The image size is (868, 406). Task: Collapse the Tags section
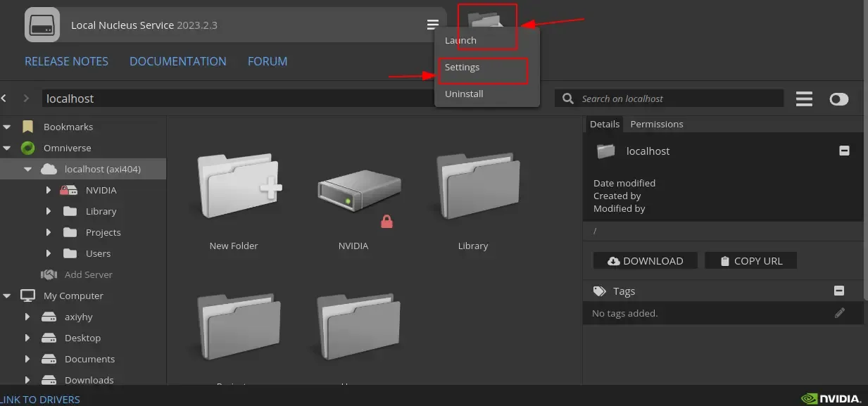838,291
